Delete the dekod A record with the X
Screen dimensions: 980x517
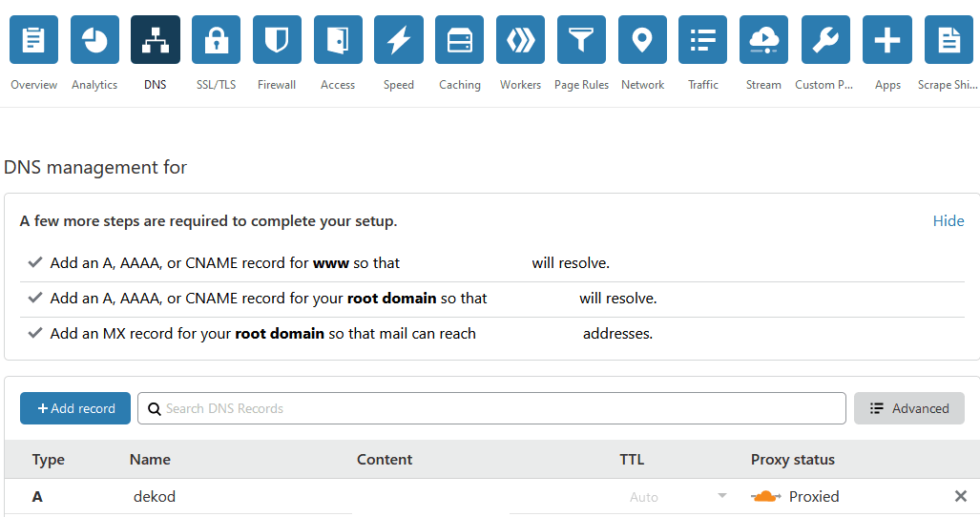pyautogui.click(x=961, y=496)
